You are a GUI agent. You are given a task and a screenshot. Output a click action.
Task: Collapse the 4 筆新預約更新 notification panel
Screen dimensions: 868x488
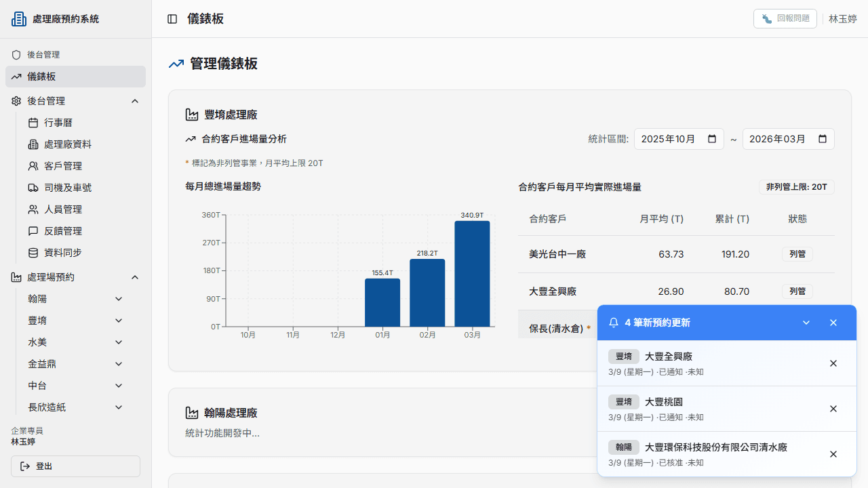[806, 323]
